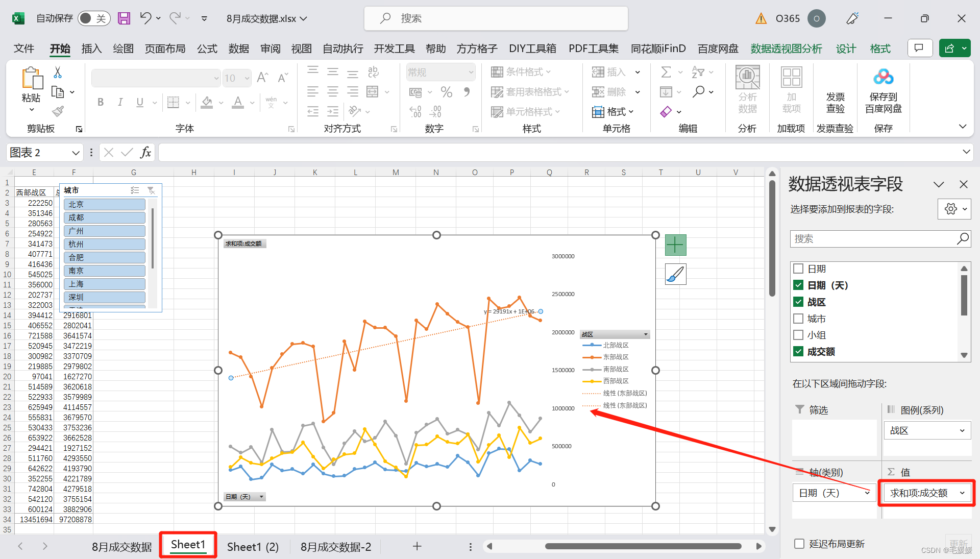Viewport: 980px width, 559px height.
Task: Switch to the 数据 ribbon tab
Action: (x=239, y=48)
